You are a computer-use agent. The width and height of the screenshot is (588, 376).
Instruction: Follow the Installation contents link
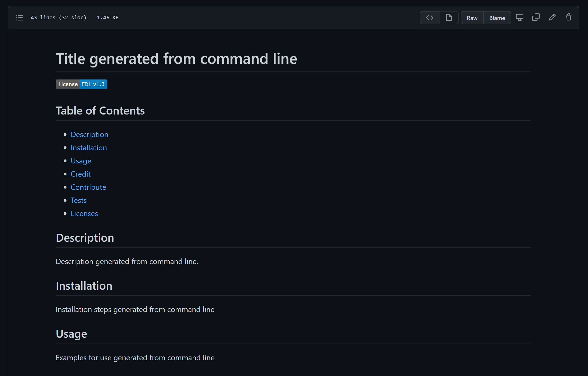(x=89, y=148)
